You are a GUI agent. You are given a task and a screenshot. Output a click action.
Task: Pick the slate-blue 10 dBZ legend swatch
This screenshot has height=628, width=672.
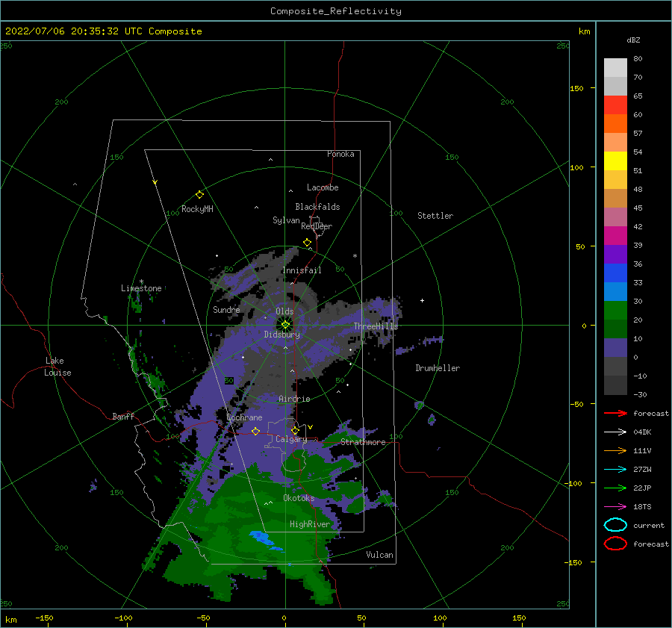[x=615, y=348]
